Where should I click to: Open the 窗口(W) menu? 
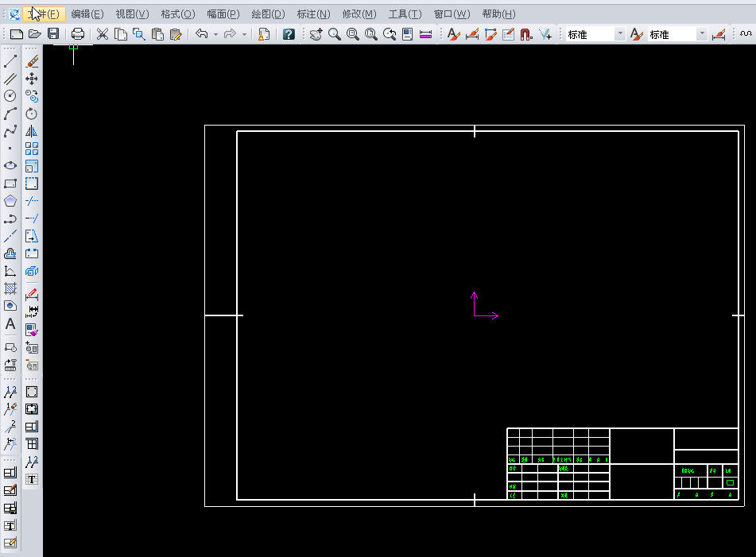tap(452, 14)
